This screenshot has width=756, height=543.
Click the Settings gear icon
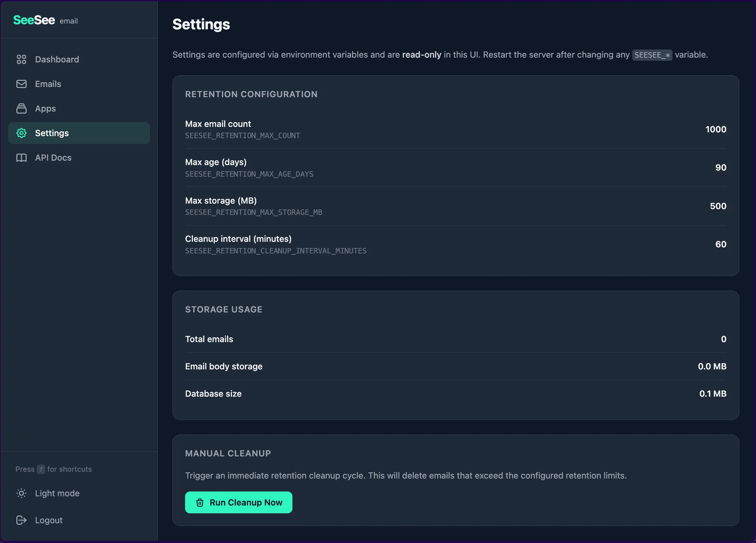click(21, 133)
